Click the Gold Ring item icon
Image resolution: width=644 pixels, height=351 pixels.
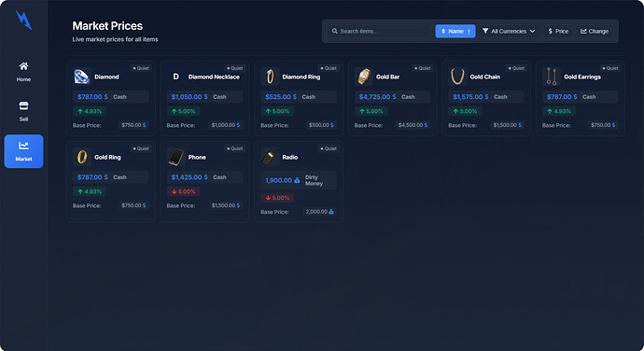[82, 157]
